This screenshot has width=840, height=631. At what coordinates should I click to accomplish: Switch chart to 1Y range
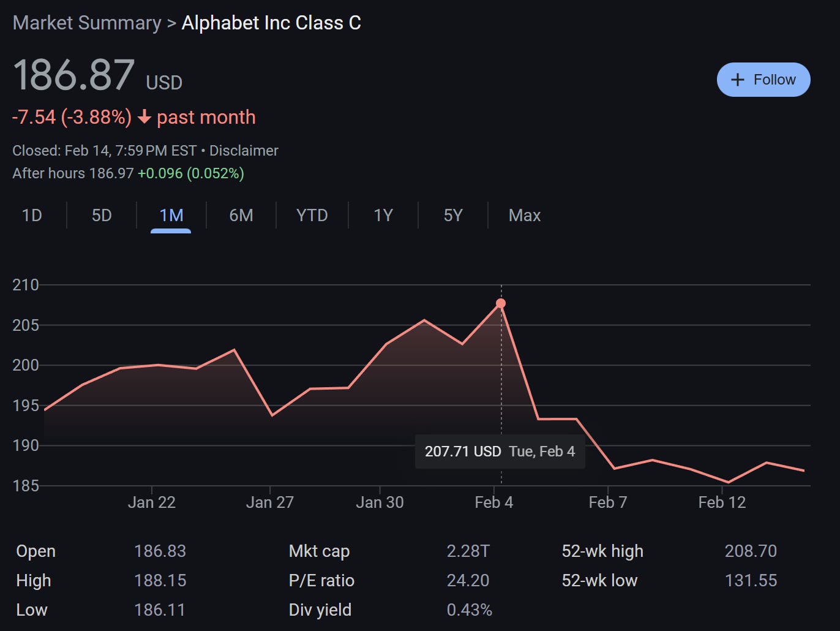click(383, 216)
